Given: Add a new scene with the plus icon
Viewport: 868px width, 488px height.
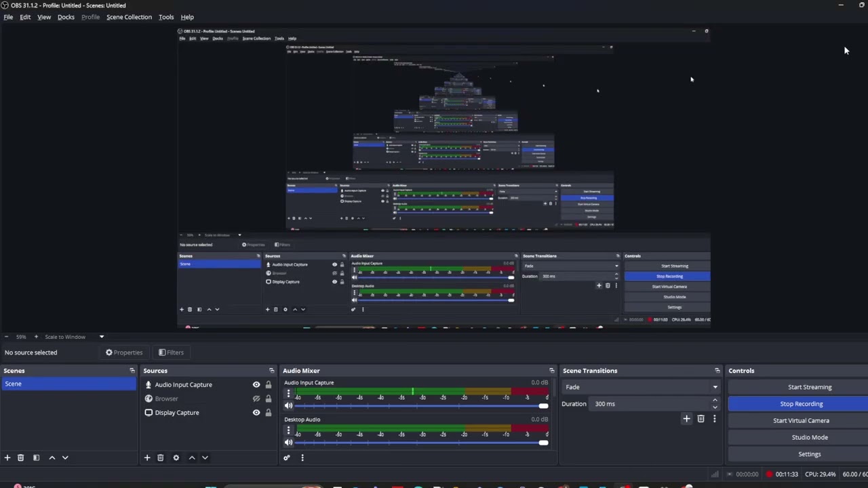Looking at the screenshot, I should [7, 457].
